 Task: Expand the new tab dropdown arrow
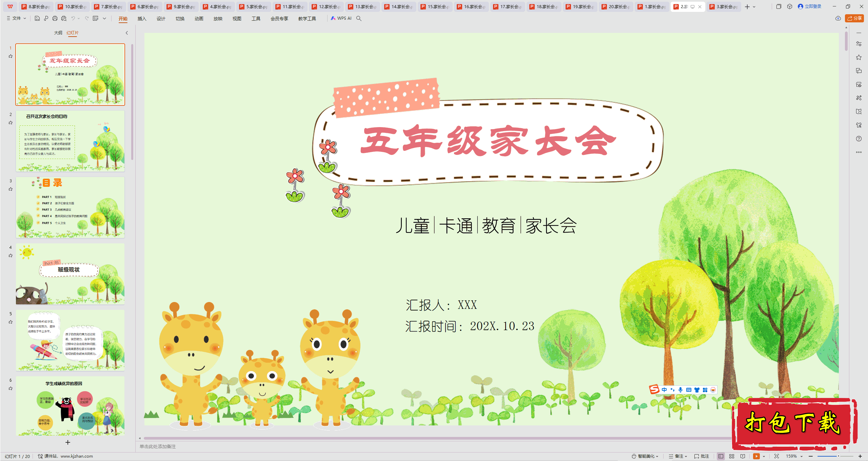pyautogui.click(x=754, y=6)
